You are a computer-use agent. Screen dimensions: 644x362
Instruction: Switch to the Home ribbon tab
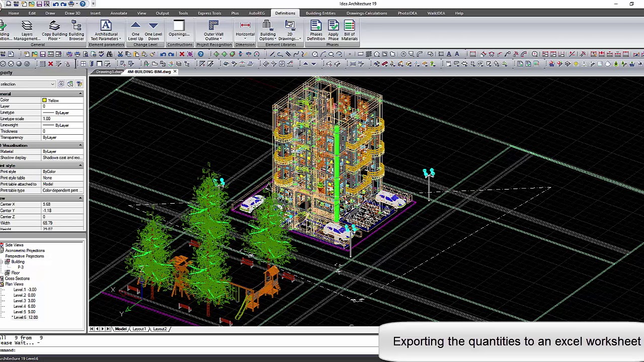tap(14, 13)
